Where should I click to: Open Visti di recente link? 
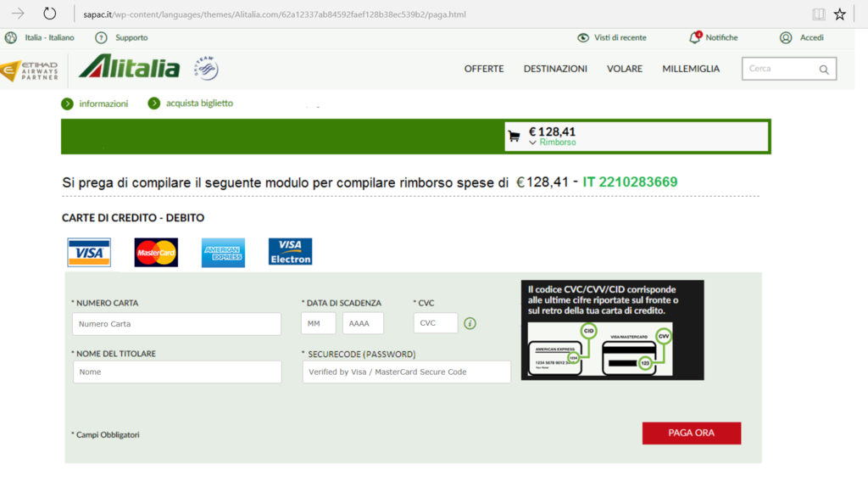(620, 37)
